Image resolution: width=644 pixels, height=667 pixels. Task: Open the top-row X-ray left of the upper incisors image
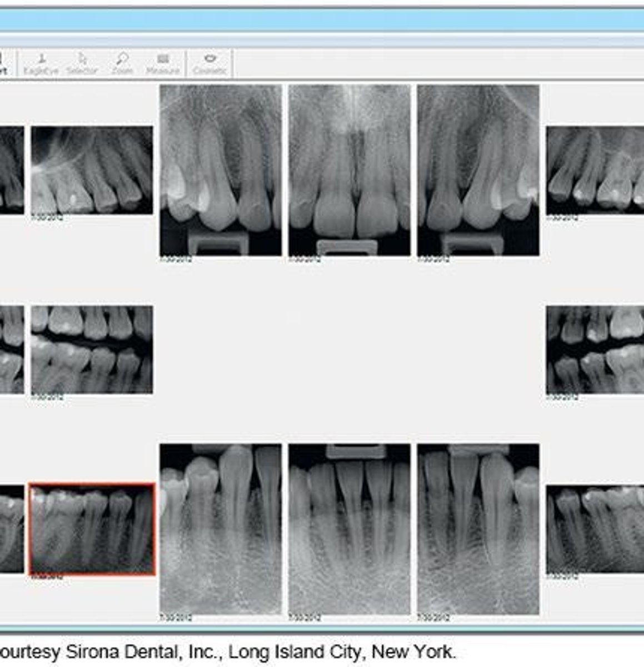pyautogui.click(x=221, y=170)
